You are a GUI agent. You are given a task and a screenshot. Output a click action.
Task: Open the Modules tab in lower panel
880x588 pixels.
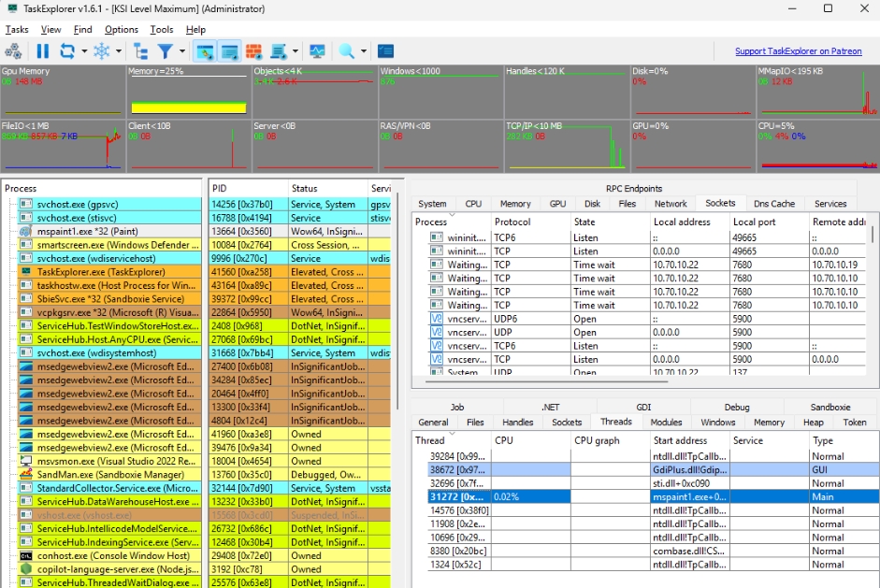[666, 423]
